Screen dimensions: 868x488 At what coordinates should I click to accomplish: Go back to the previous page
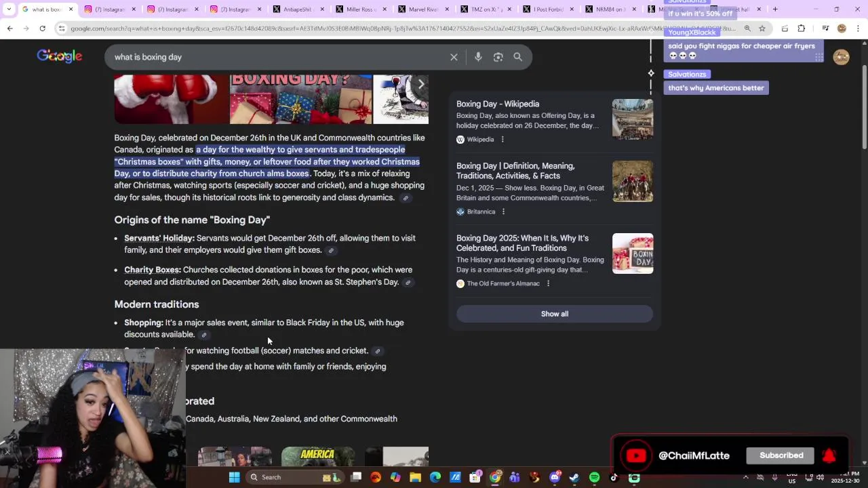click(9, 28)
